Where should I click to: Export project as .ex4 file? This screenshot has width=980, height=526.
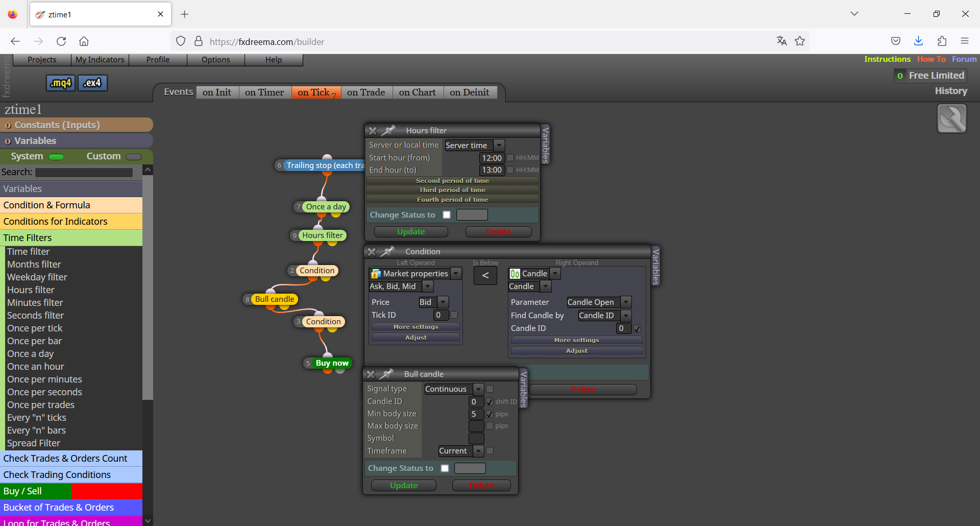pos(92,83)
